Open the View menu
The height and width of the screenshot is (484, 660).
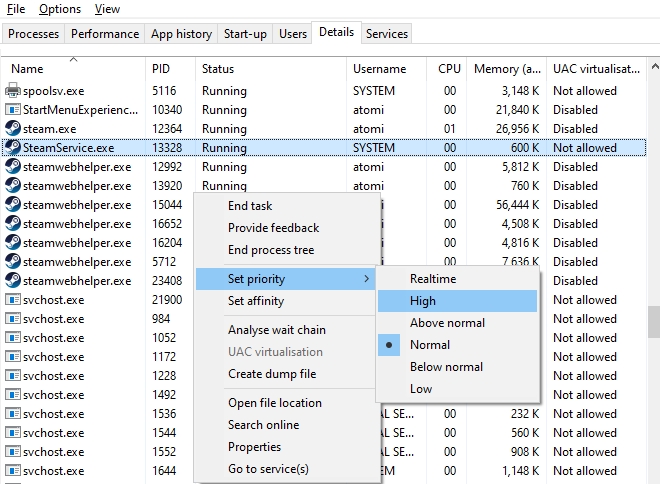[107, 9]
